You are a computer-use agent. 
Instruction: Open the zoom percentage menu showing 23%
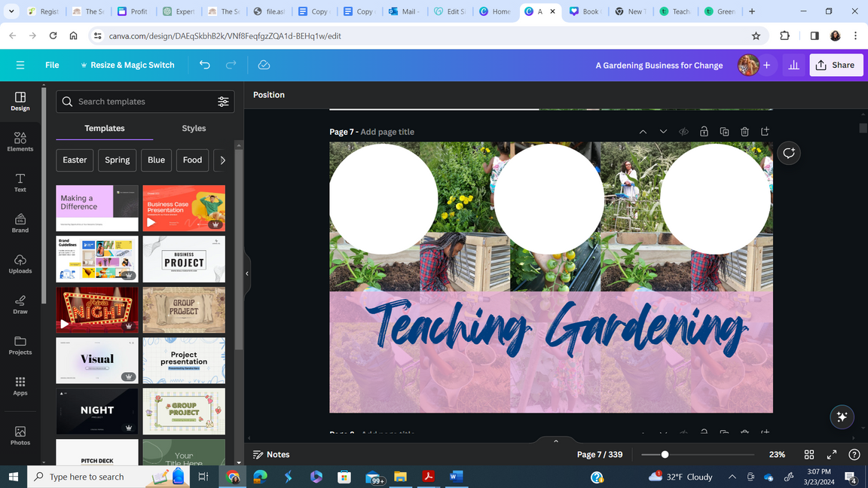pyautogui.click(x=777, y=454)
